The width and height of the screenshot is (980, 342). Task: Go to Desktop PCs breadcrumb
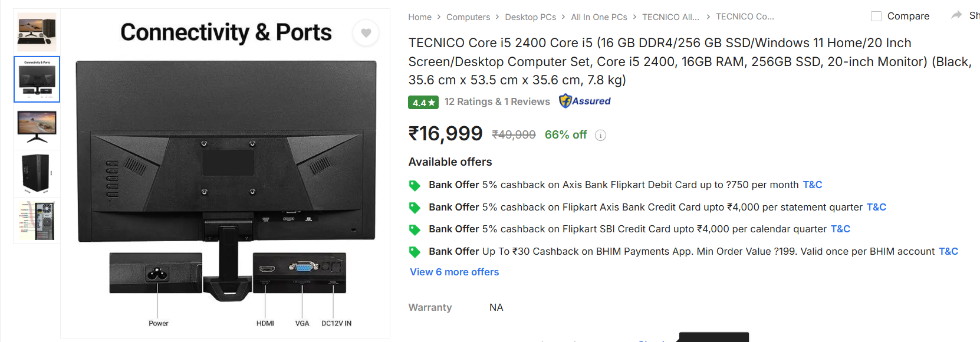click(530, 17)
